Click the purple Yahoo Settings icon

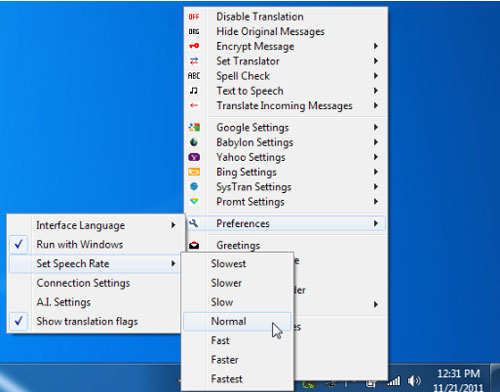tap(194, 157)
